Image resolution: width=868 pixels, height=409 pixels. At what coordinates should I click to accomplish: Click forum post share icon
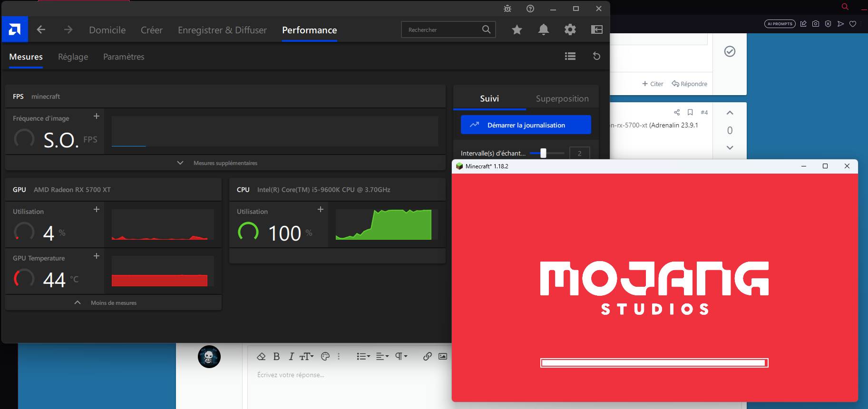(x=677, y=112)
